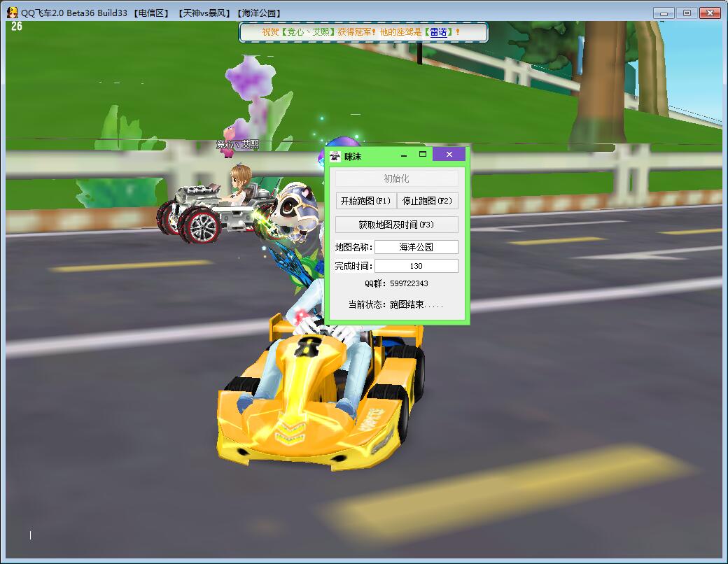Click player name label 竞心丶艾熙
This screenshot has height=564, width=728.
click(237, 144)
